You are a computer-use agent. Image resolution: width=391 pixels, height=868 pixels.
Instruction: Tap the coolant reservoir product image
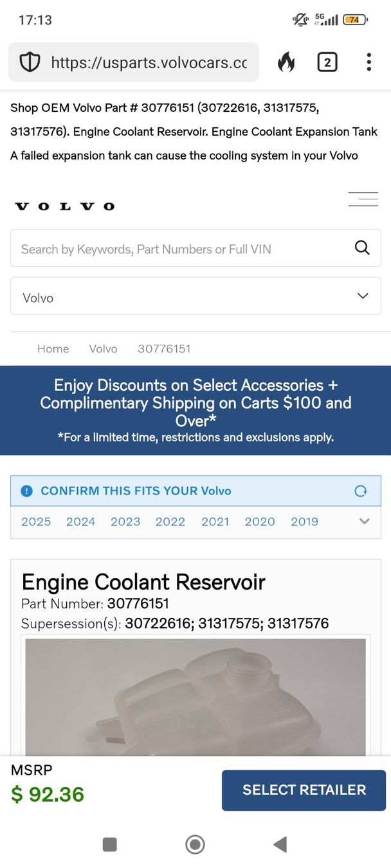[x=195, y=698]
